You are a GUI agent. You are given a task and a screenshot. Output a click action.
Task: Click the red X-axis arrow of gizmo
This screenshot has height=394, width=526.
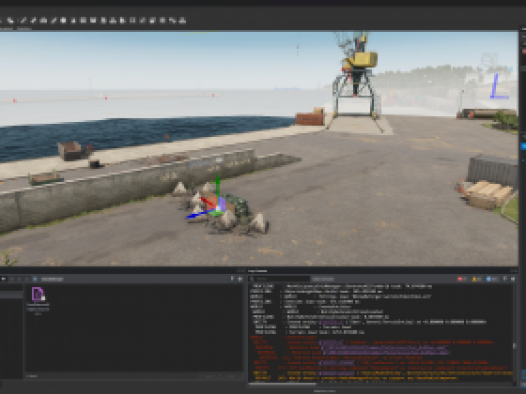click(208, 202)
